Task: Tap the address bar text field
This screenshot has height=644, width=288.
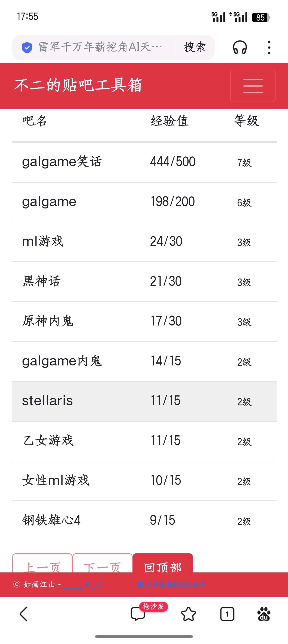Action: coord(100,47)
